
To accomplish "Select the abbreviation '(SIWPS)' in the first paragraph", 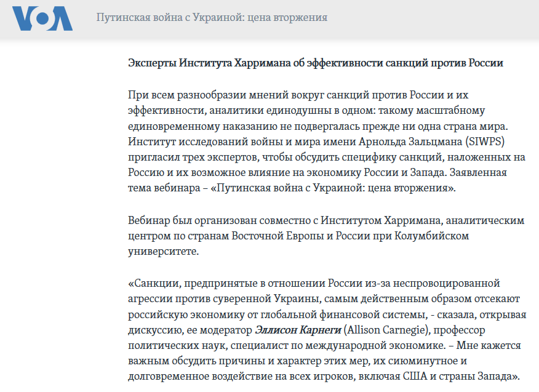I will point(485,142).
